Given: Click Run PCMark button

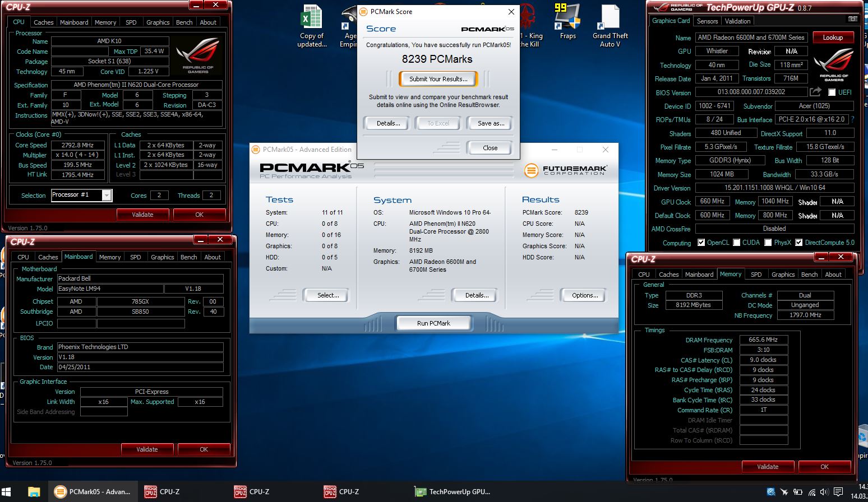Looking at the screenshot, I should (x=433, y=323).
